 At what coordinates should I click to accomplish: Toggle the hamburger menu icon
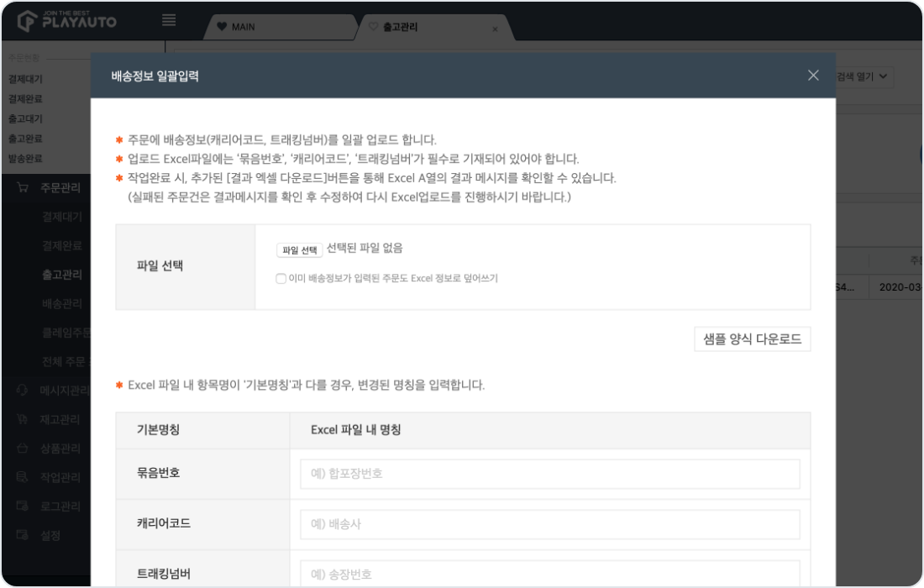tap(169, 20)
